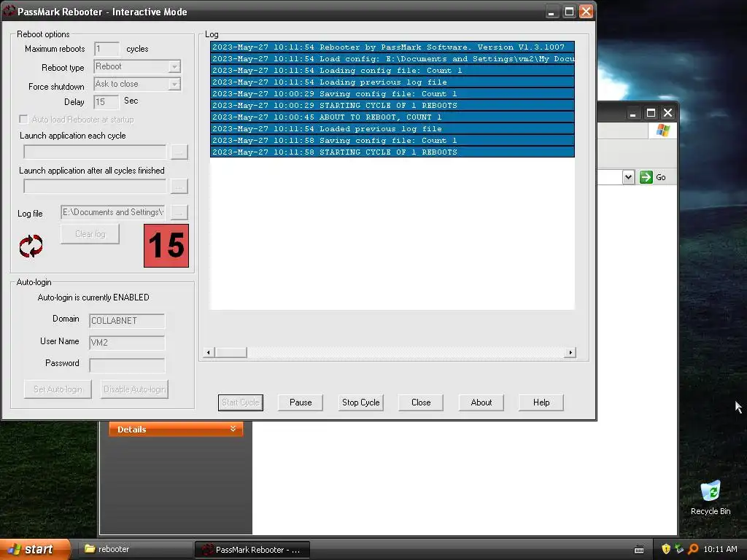
Task: Click the log scrollbar right arrow
Action: 570,352
